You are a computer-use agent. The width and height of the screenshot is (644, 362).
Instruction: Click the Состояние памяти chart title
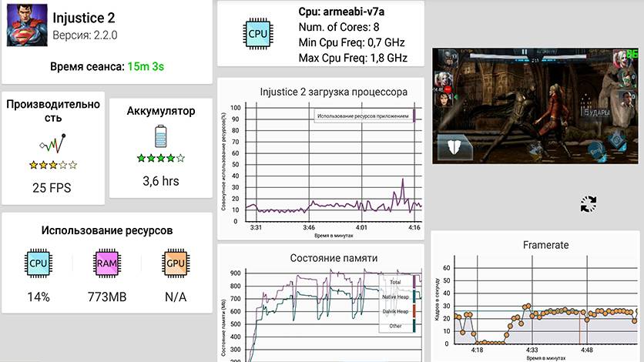320,257
